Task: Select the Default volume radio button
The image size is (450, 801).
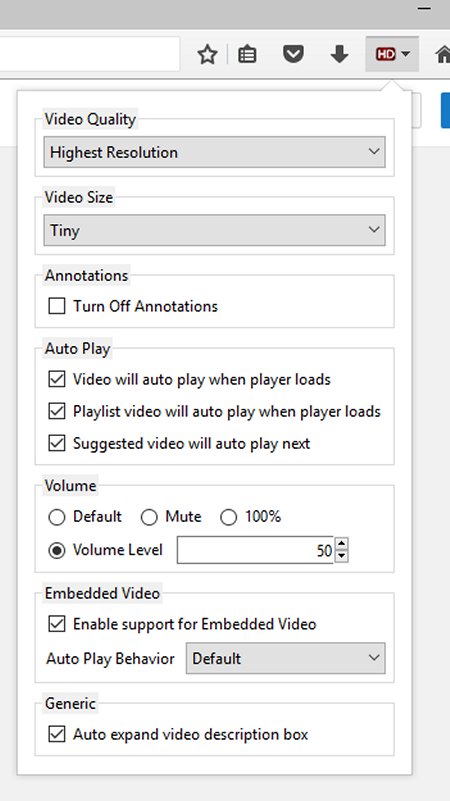Action: (57, 517)
